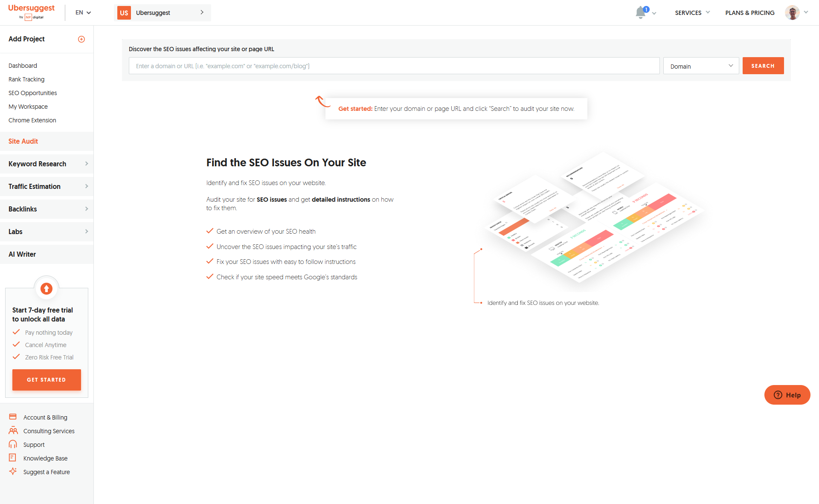Click the orange upgrade arrow icon
This screenshot has width=819, height=504.
46,289
